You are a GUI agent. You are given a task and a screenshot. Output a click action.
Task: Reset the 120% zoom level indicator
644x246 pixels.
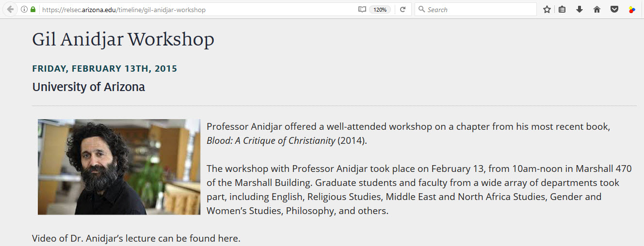380,9
